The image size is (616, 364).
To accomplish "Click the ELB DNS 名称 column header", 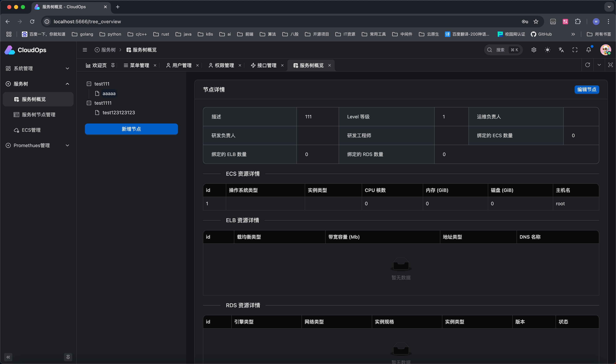I will tap(558, 237).
